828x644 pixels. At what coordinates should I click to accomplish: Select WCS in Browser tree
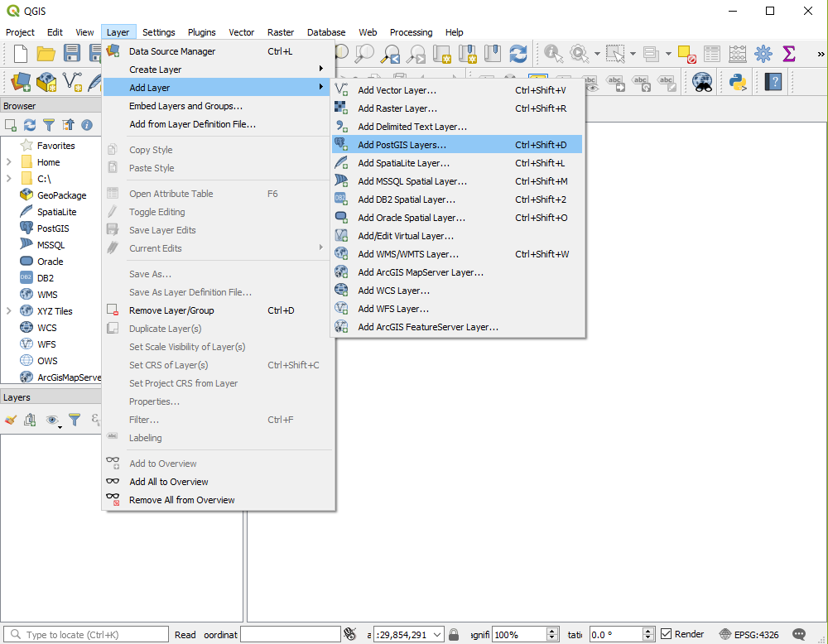[x=46, y=327]
